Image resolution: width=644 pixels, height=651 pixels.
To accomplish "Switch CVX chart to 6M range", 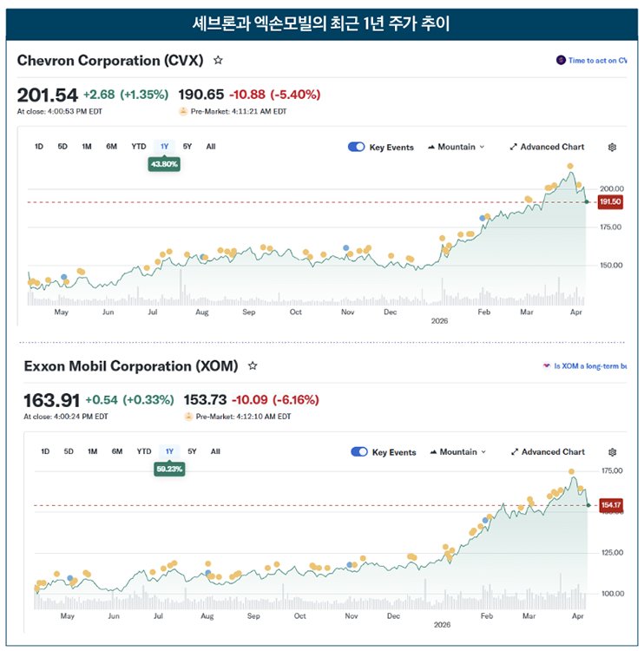I will [x=111, y=147].
